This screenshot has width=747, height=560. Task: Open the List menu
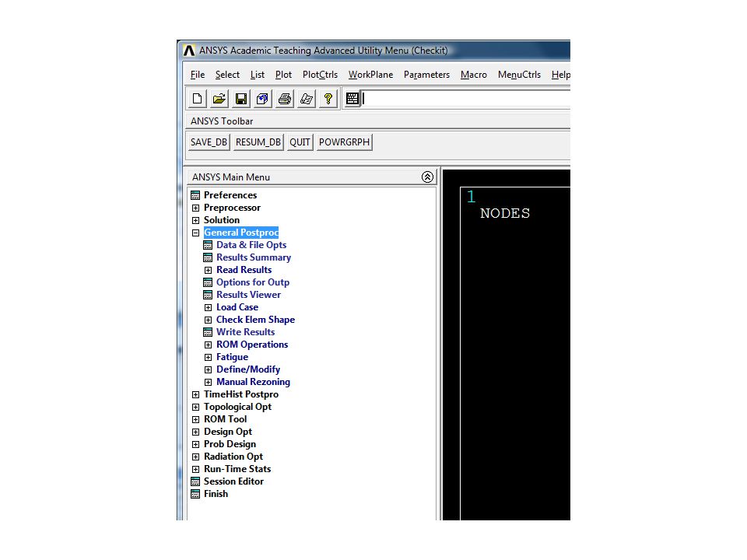(258, 75)
